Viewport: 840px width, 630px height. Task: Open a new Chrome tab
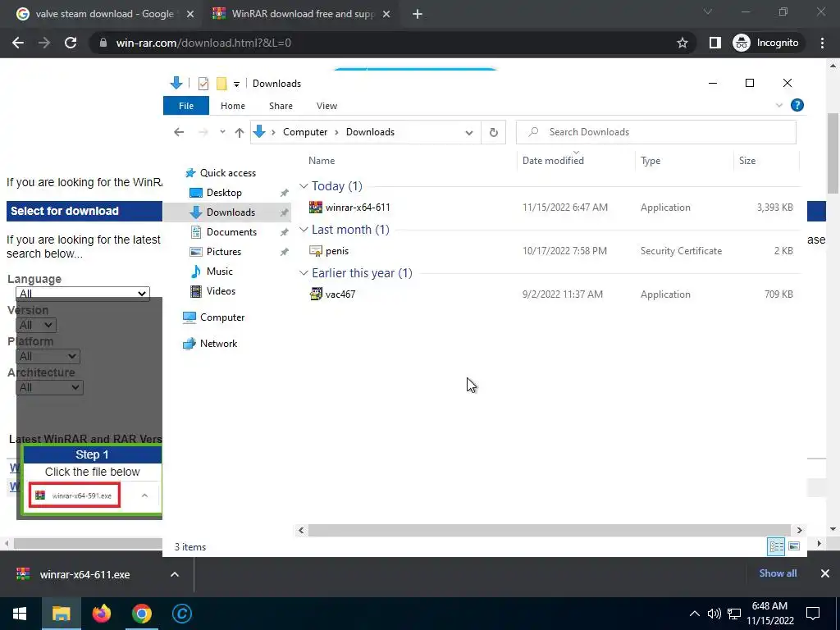tap(418, 14)
